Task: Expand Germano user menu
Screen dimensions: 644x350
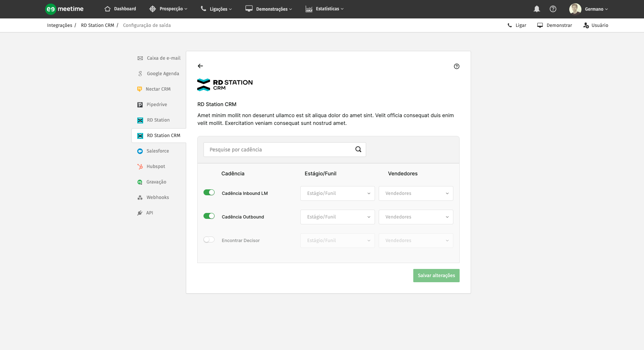Action: 596,9
